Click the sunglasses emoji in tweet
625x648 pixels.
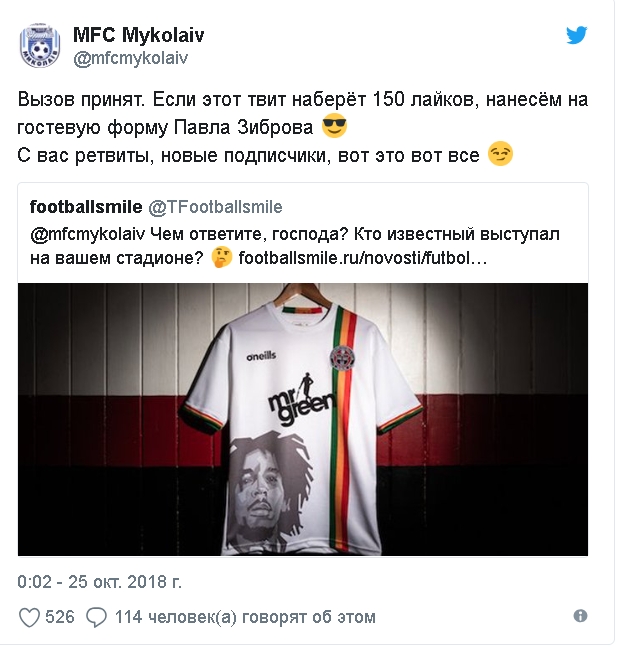pyautogui.click(x=334, y=126)
